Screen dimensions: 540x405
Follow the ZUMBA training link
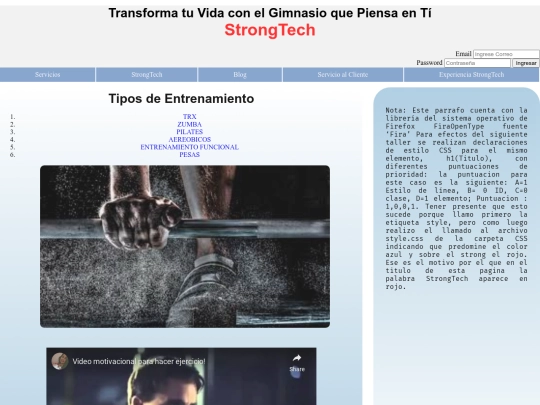tap(189, 124)
